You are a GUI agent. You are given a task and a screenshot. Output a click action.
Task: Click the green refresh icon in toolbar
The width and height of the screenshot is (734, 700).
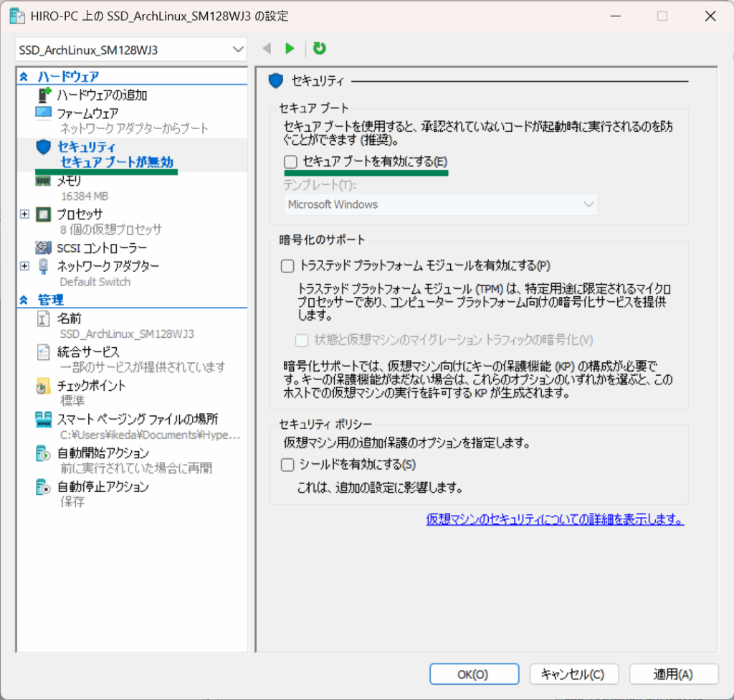point(319,48)
